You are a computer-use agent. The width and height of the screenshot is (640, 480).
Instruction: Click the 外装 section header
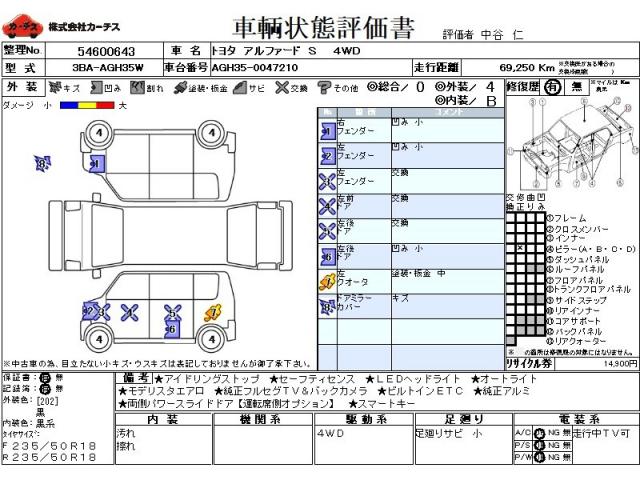[22, 87]
